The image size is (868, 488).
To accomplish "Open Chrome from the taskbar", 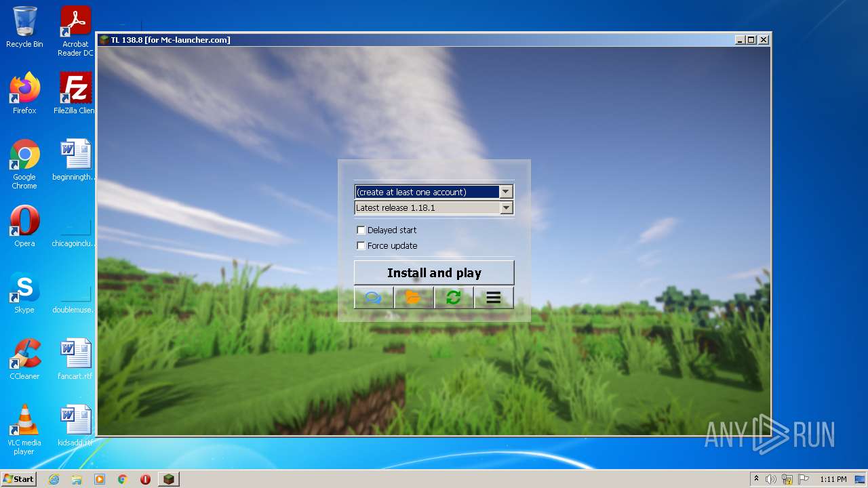I will [x=123, y=479].
